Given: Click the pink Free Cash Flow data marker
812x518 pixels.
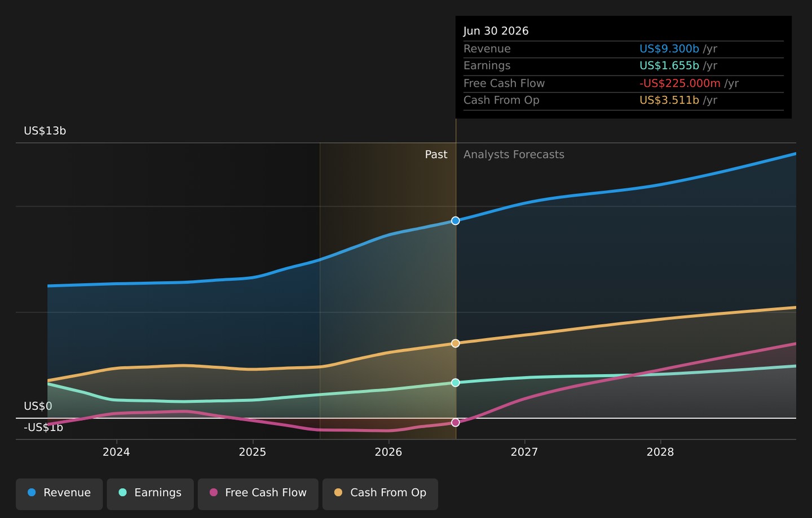Looking at the screenshot, I should 456,422.
